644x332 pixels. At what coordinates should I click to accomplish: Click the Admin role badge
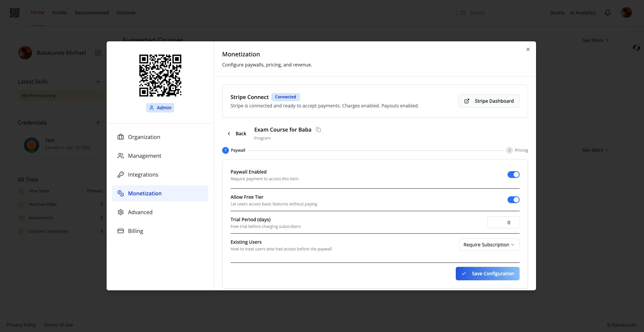point(160,108)
